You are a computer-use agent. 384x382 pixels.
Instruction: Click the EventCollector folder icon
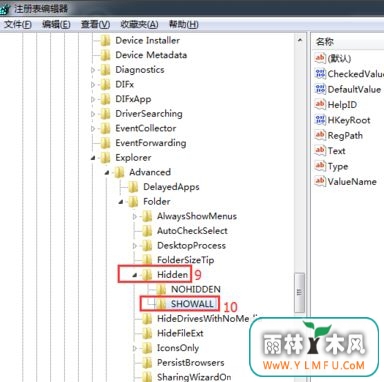(x=106, y=129)
